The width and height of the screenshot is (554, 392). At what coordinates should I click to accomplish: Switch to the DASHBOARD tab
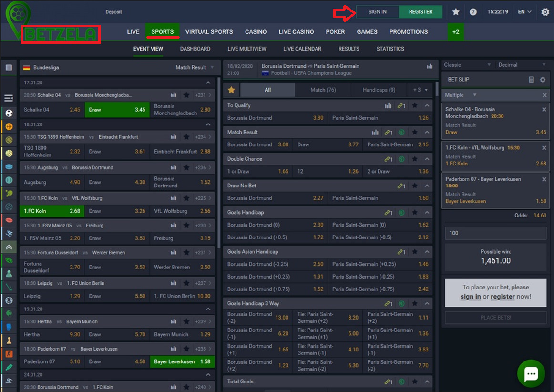[195, 49]
